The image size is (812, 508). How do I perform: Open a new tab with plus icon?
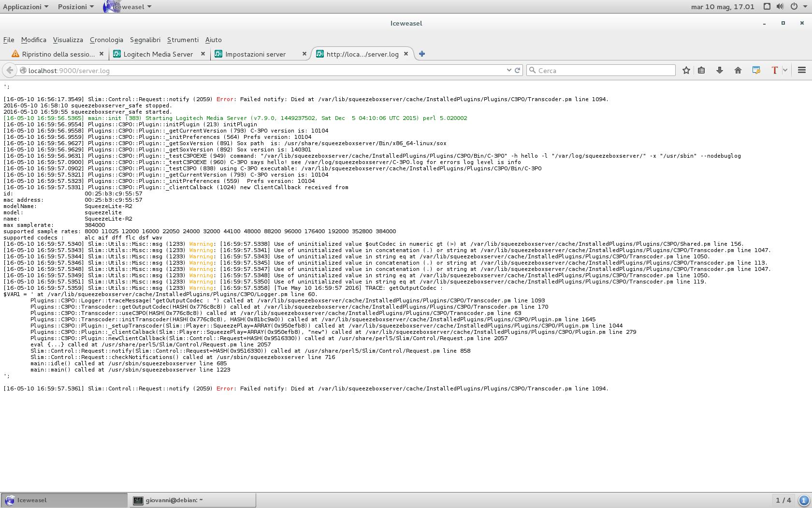tap(421, 54)
